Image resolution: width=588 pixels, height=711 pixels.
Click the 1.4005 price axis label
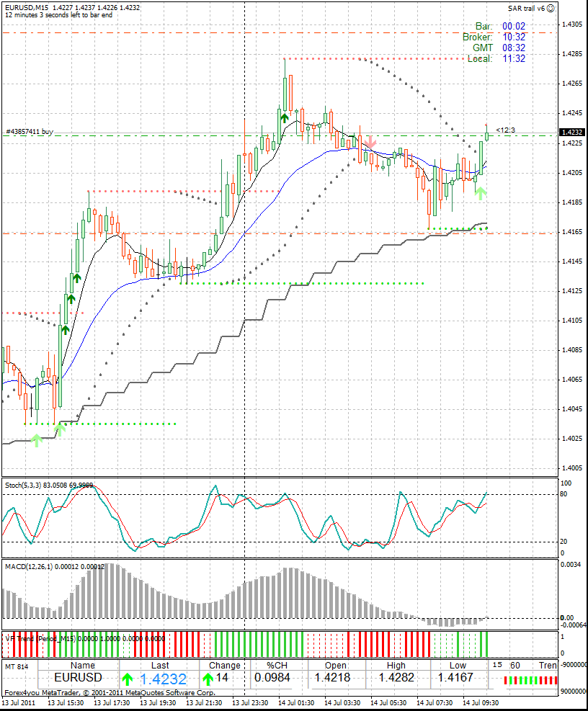572,468
